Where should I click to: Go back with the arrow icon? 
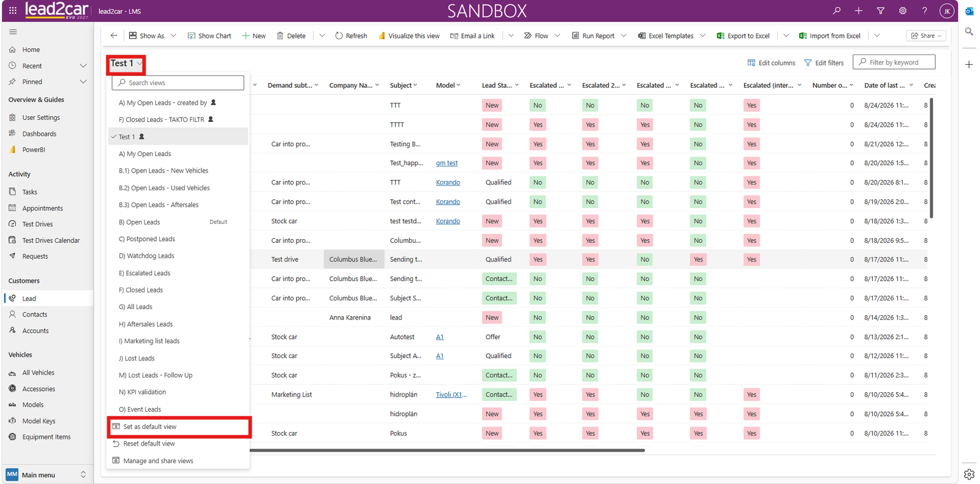click(114, 35)
